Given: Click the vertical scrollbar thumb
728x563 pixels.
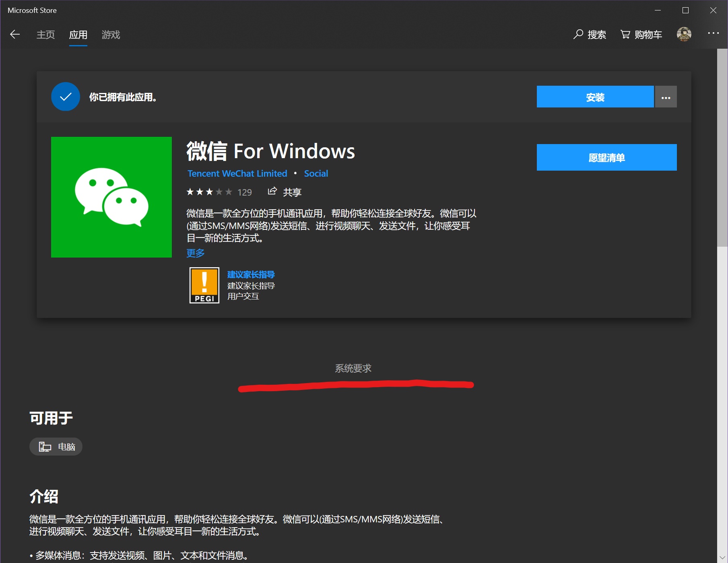Looking at the screenshot, I should (x=722, y=148).
